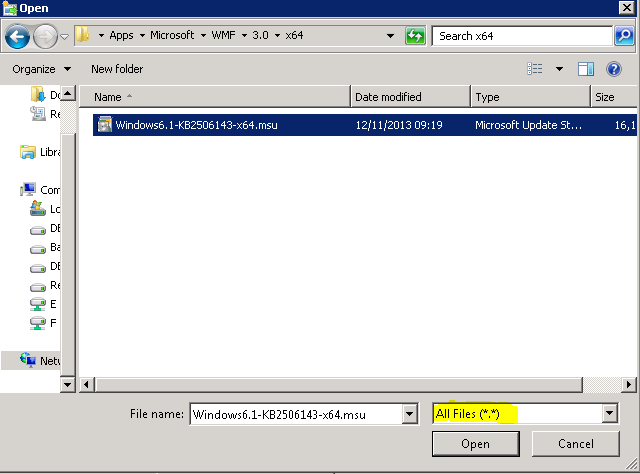Image resolution: width=640 pixels, height=474 pixels.
Task: Select the Apps breadcrumb
Action: click(121, 36)
